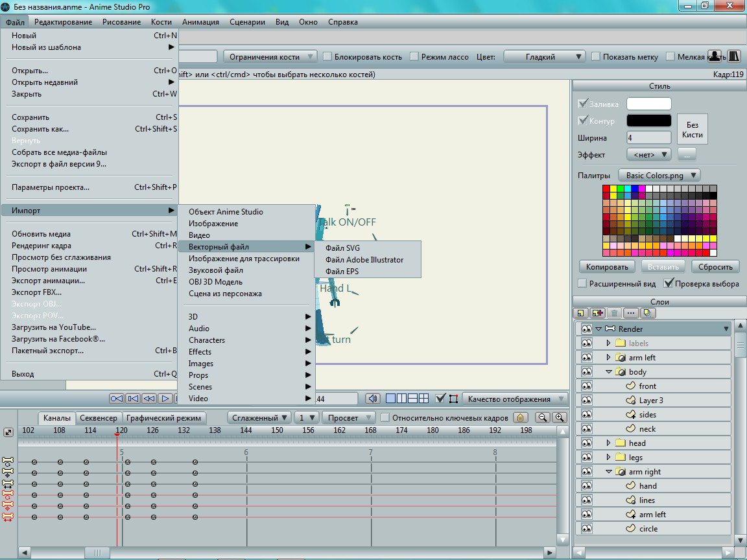Hide the 'neck' layer via eye icon
This screenshot has width=747, height=560.
587,429
